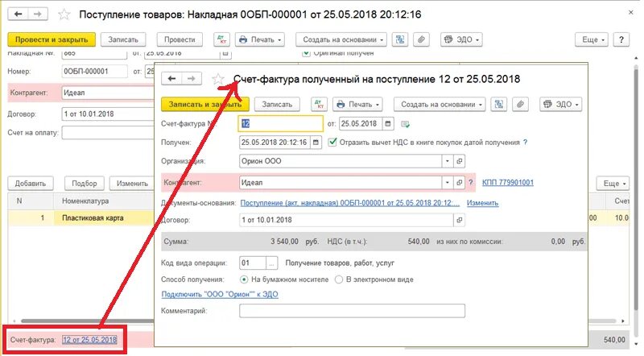The image size is (644, 356).
Task: Click Записать in Поступление товаров toolbar
Action: tap(123, 39)
